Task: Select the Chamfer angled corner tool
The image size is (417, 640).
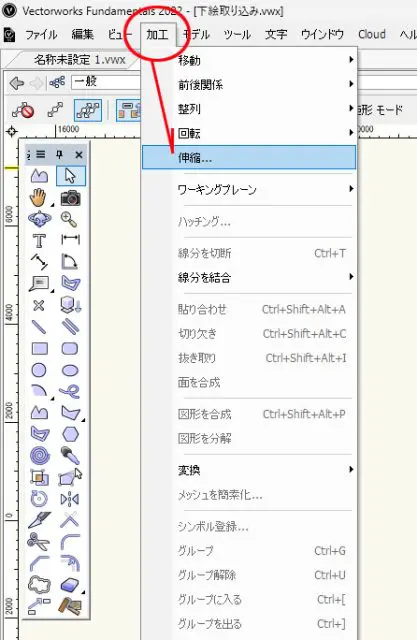Action: click(39, 563)
